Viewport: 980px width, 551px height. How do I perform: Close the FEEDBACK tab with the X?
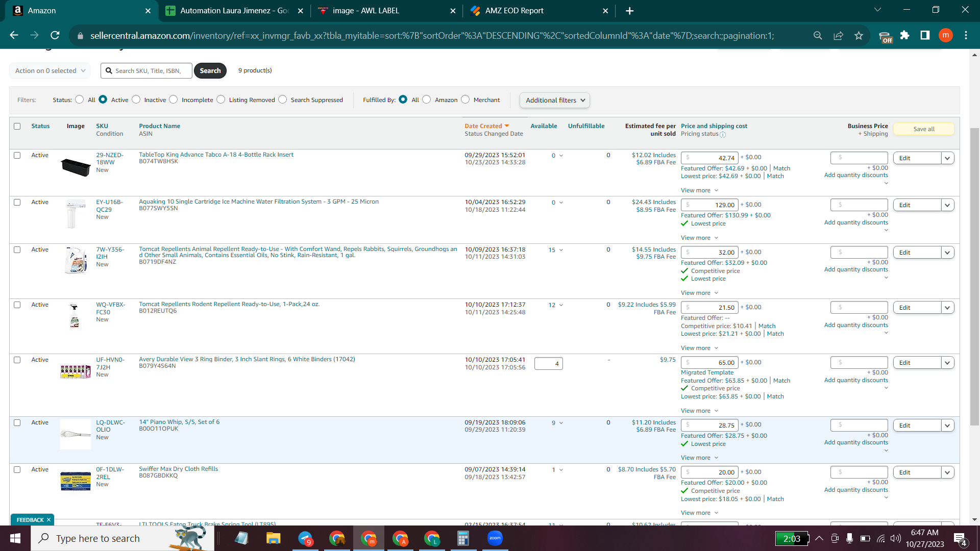48,520
